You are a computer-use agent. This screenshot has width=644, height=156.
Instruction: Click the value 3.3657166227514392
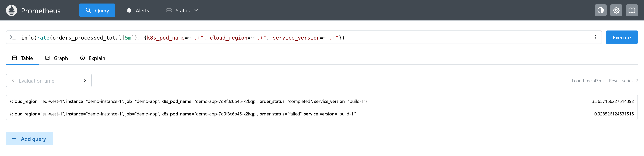[612, 101]
